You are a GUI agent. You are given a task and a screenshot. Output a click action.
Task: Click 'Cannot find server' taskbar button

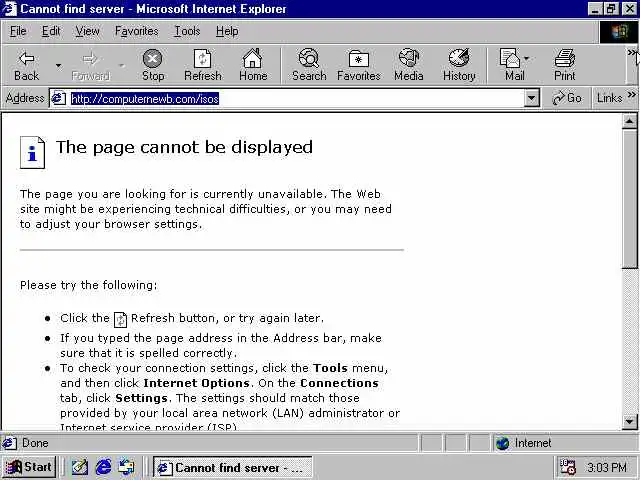pos(233,467)
